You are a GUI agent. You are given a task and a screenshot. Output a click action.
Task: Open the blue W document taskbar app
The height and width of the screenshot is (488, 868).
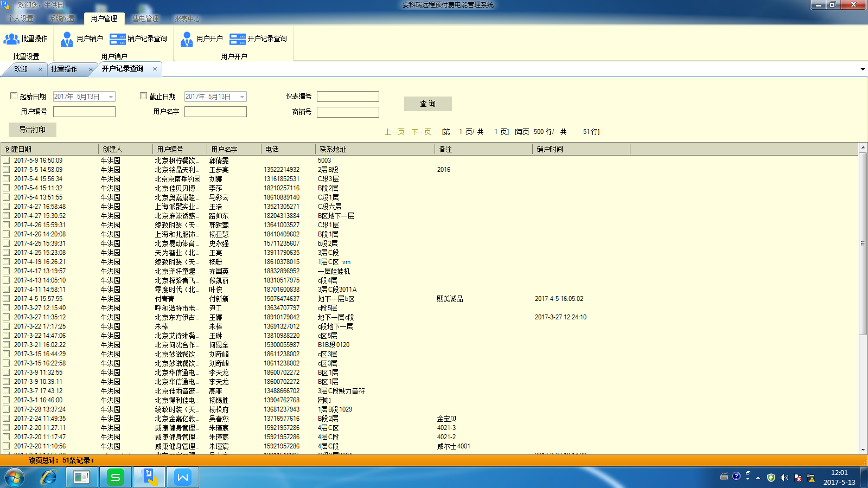pyautogui.click(x=182, y=478)
